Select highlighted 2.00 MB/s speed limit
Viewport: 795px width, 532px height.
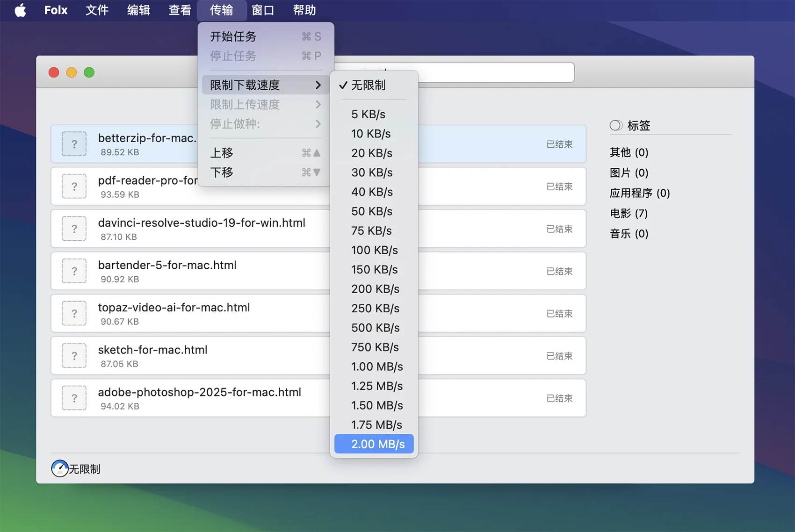374,444
